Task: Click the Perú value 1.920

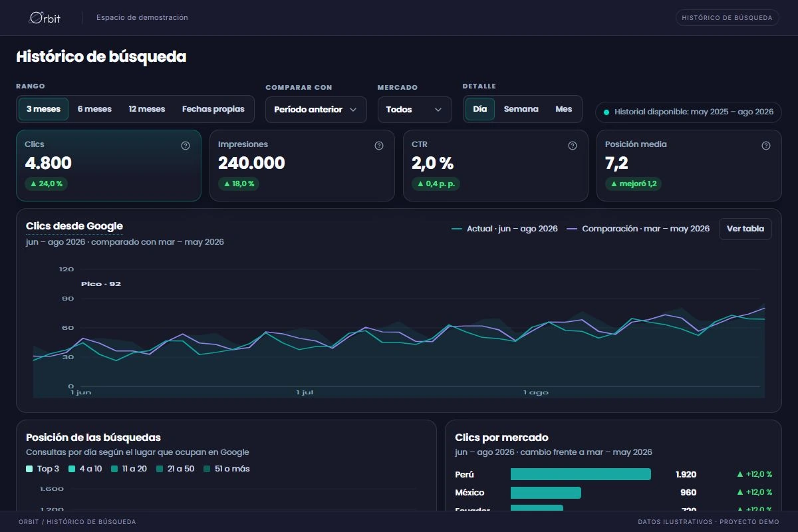Action: (686, 474)
